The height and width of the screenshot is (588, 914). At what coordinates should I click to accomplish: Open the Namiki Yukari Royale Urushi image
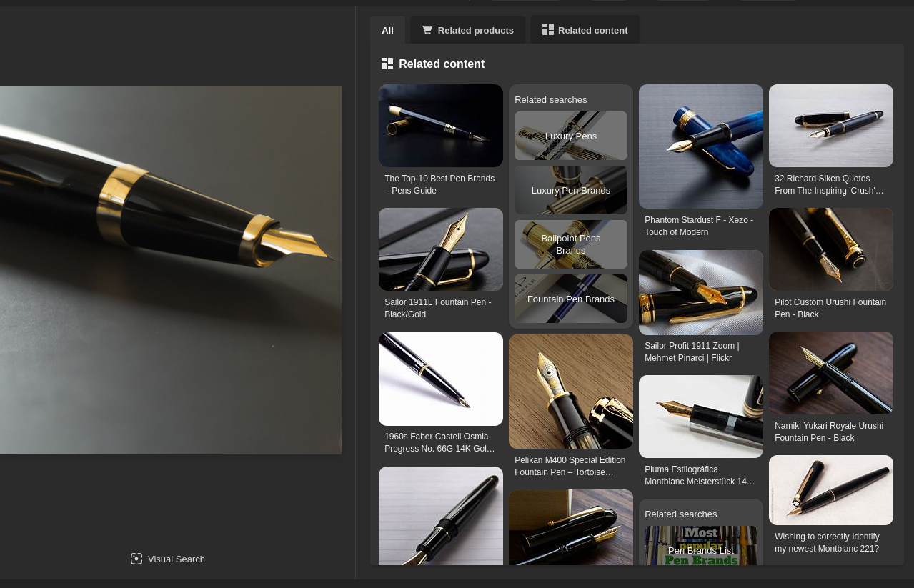click(831, 373)
